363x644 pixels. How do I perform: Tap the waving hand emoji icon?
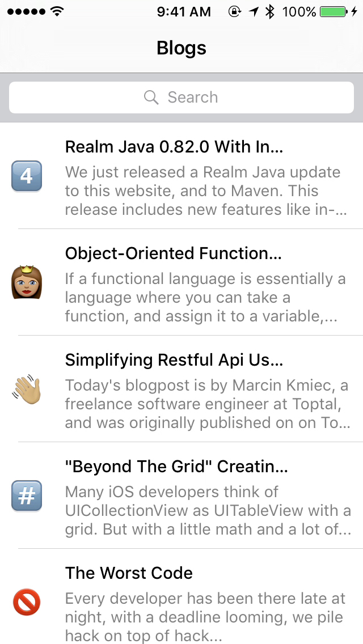27,389
